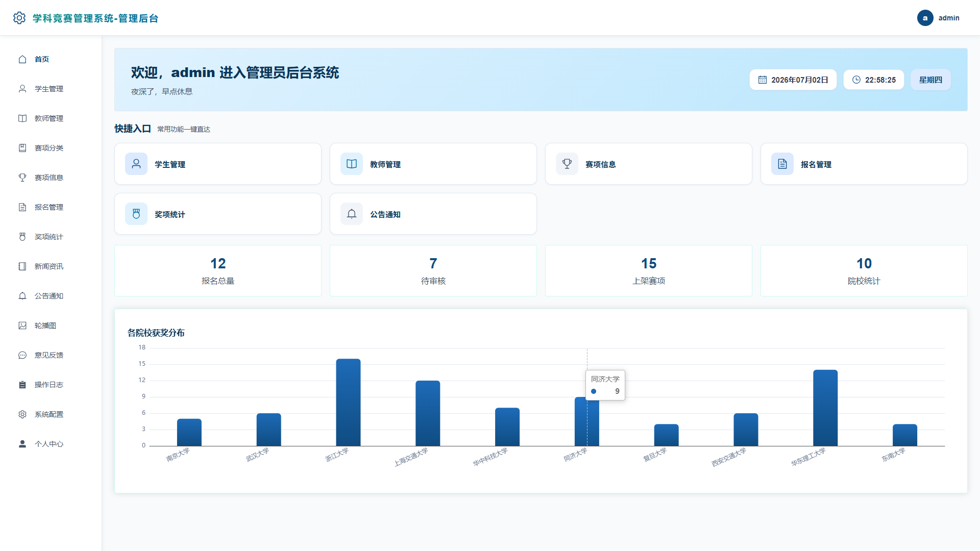Click the trophy icon for 赛项信息 in sidebar
Image resolution: width=980 pixels, height=551 pixels.
coord(22,178)
